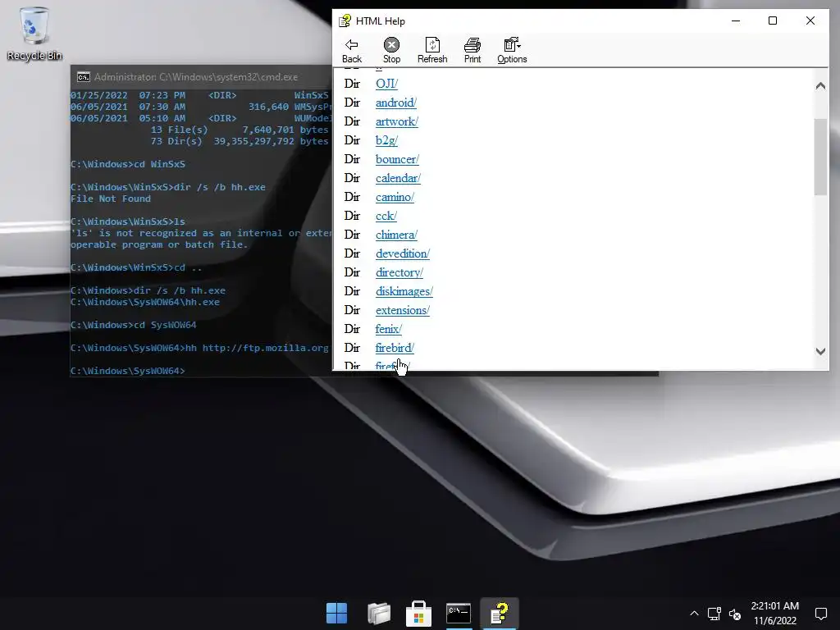The width and height of the screenshot is (840, 630).
Task: Minimize the HTML Help window
Action: pos(736,21)
